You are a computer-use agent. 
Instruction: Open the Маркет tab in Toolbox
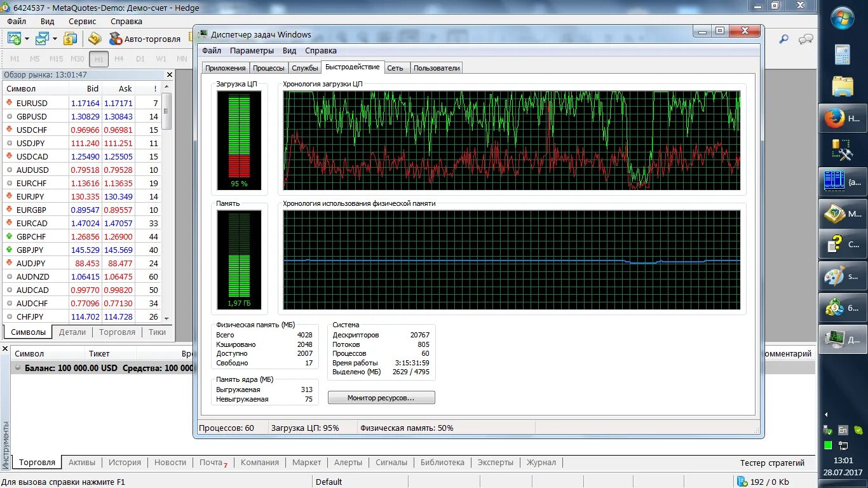tap(307, 463)
